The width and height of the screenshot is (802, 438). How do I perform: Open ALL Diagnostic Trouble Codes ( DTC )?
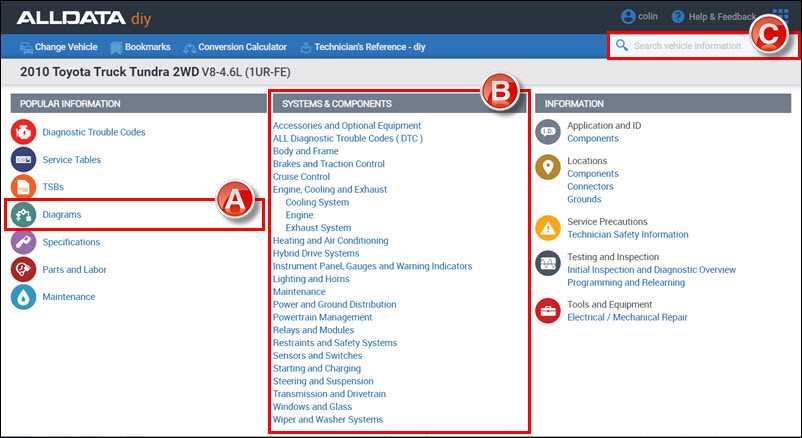pos(348,138)
